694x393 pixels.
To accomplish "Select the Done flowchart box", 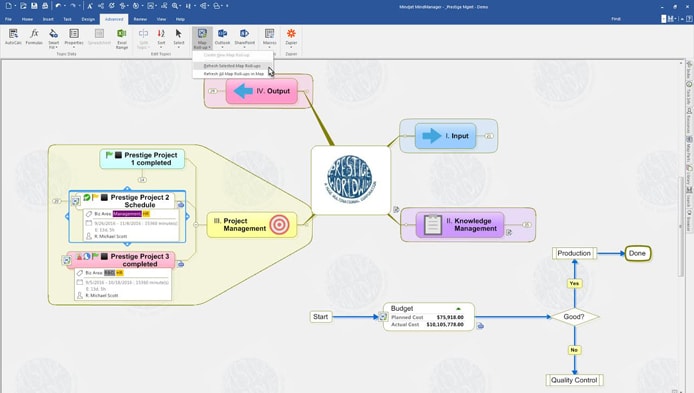I will point(637,253).
